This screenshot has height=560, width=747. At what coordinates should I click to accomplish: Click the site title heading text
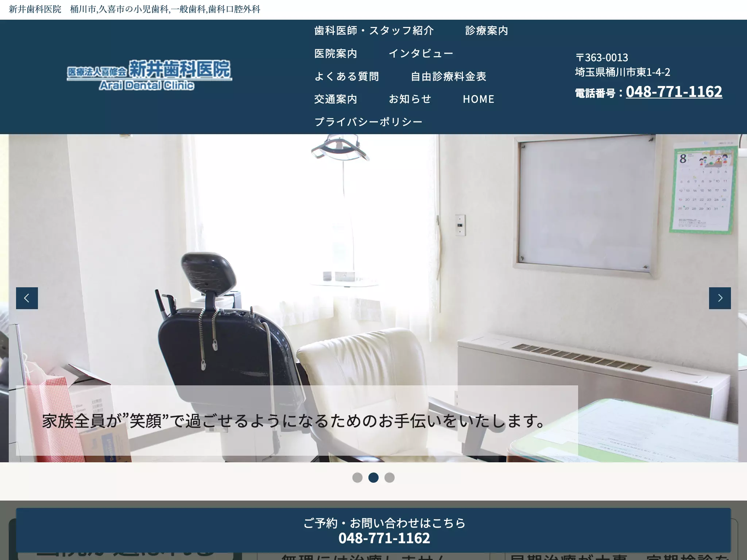[x=135, y=9]
